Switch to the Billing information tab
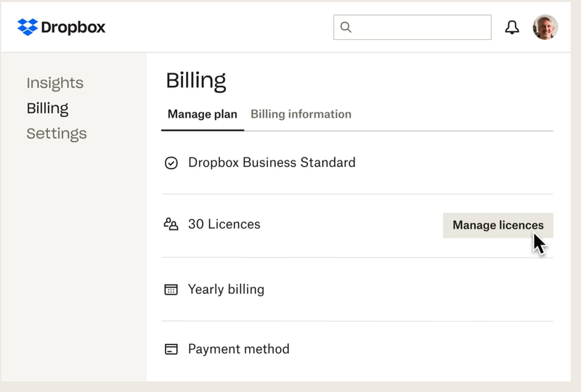This screenshot has width=581, height=392. click(x=301, y=115)
